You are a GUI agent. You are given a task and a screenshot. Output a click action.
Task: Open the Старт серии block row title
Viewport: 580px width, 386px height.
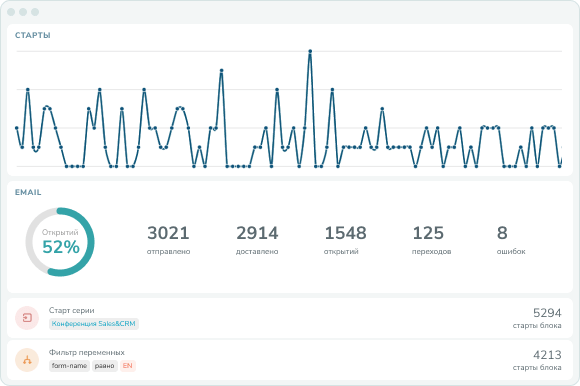71,311
